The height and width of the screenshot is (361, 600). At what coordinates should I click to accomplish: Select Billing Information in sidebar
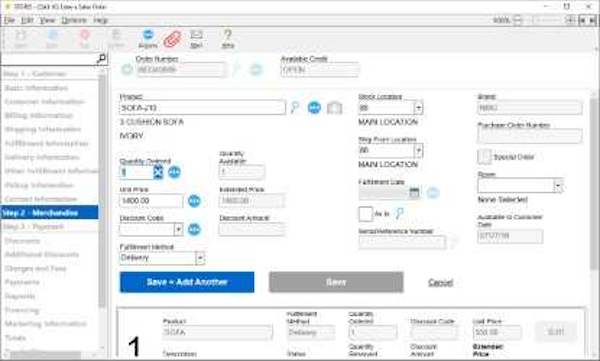coord(39,116)
